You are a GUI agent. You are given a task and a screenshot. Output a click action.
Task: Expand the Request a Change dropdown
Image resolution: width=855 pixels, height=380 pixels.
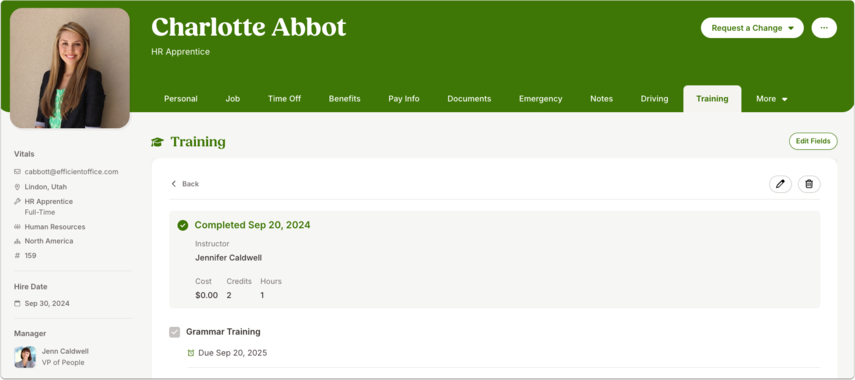coord(752,28)
